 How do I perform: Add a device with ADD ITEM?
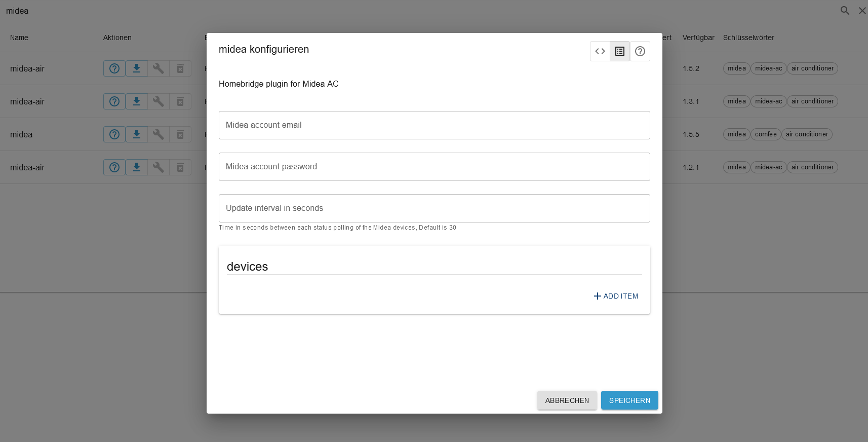point(616,296)
